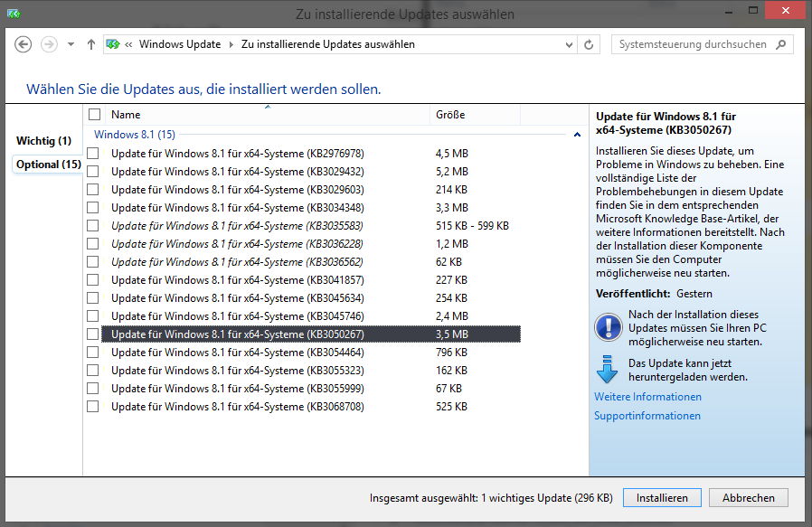
Task: Go back with the back arrow
Action: [x=23, y=44]
